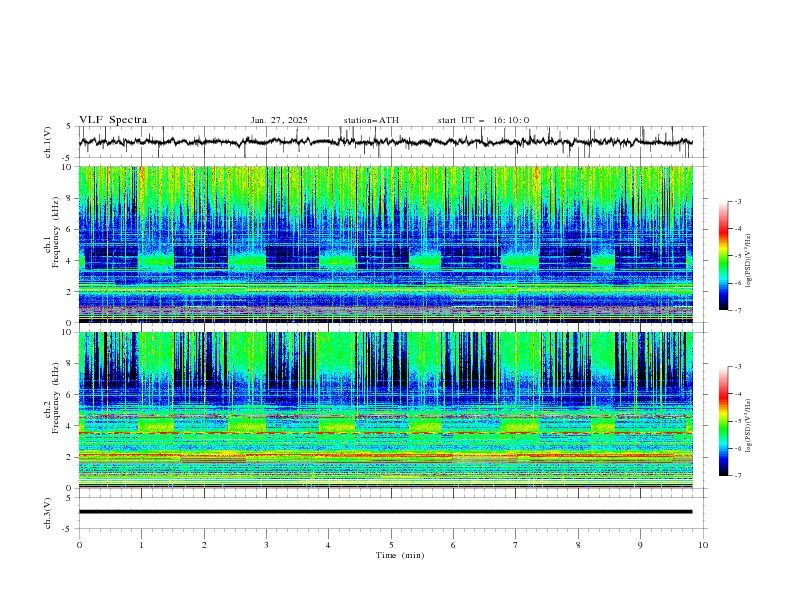The height and width of the screenshot is (612, 792).
Task: Click the ch.1 "Frequency (kHz)" axis label
Action: tap(56, 233)
